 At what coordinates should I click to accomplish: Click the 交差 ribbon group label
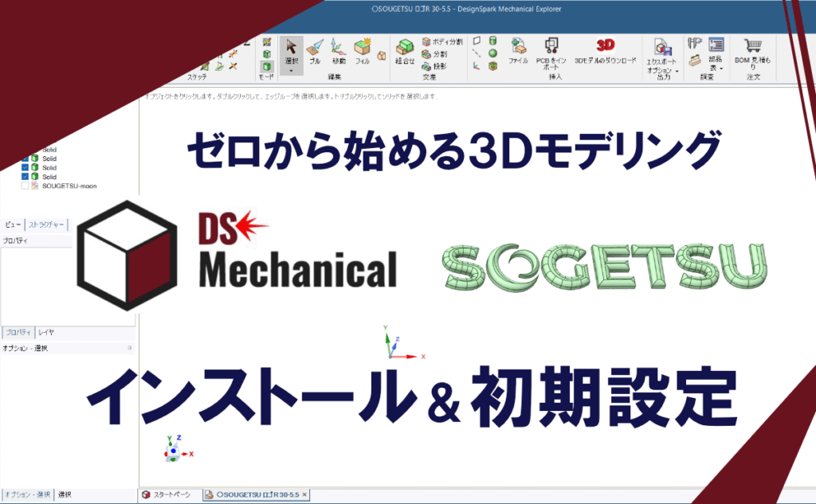point(429,77)
